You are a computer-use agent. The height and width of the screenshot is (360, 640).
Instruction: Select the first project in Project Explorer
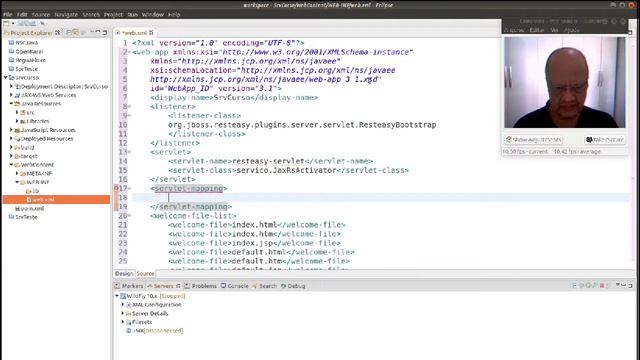coord(23,42)
